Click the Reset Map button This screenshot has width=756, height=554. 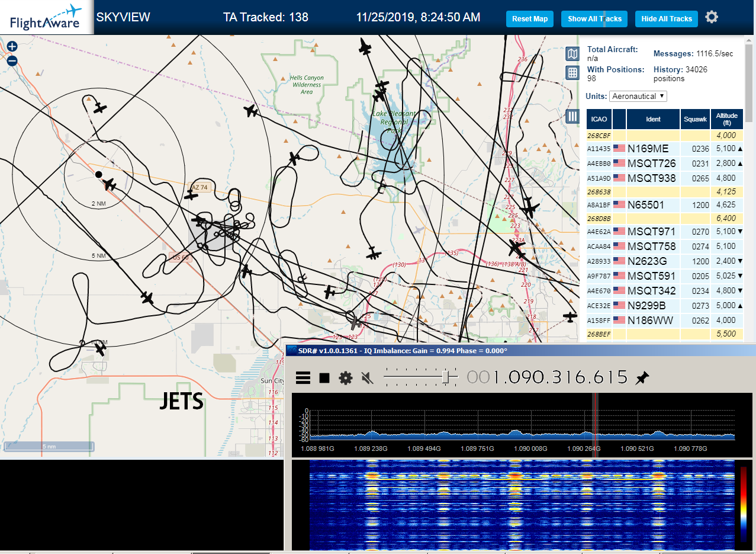(530, 19)
